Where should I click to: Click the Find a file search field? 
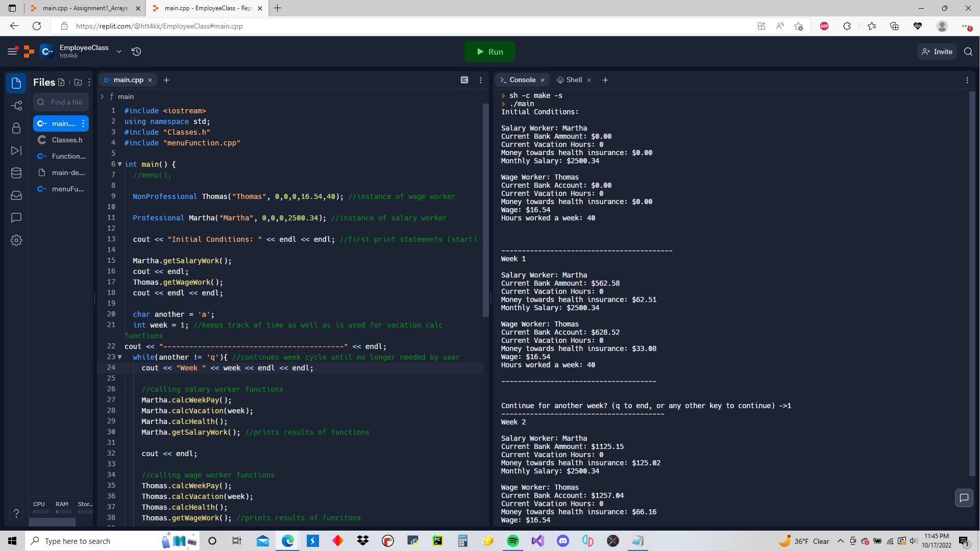point(61,102)
